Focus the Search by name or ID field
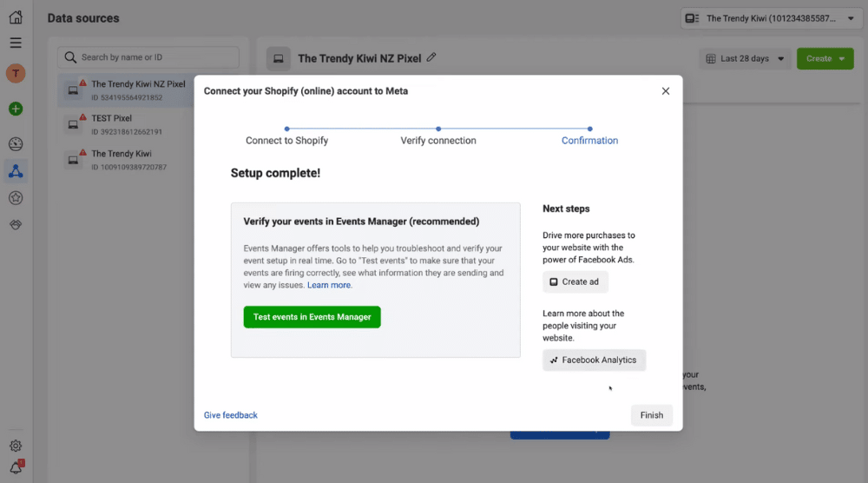Image resolution: width=868 pixels, height=483 pixels. tap(148, 57)
